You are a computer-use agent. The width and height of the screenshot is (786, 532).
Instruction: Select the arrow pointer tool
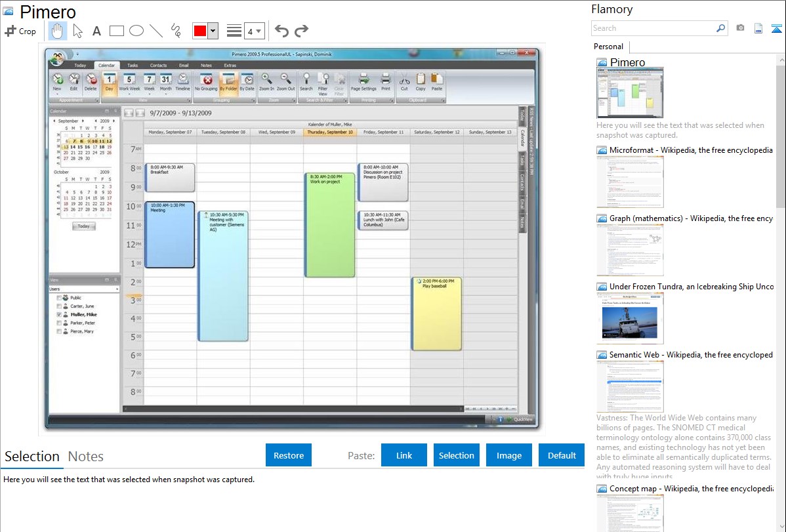click(x=77, y=31)
